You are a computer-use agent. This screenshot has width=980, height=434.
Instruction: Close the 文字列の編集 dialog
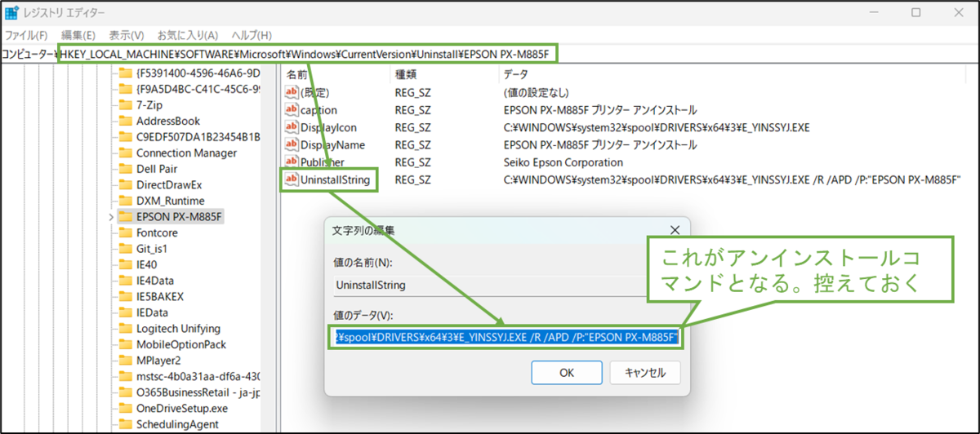[675, 231]
